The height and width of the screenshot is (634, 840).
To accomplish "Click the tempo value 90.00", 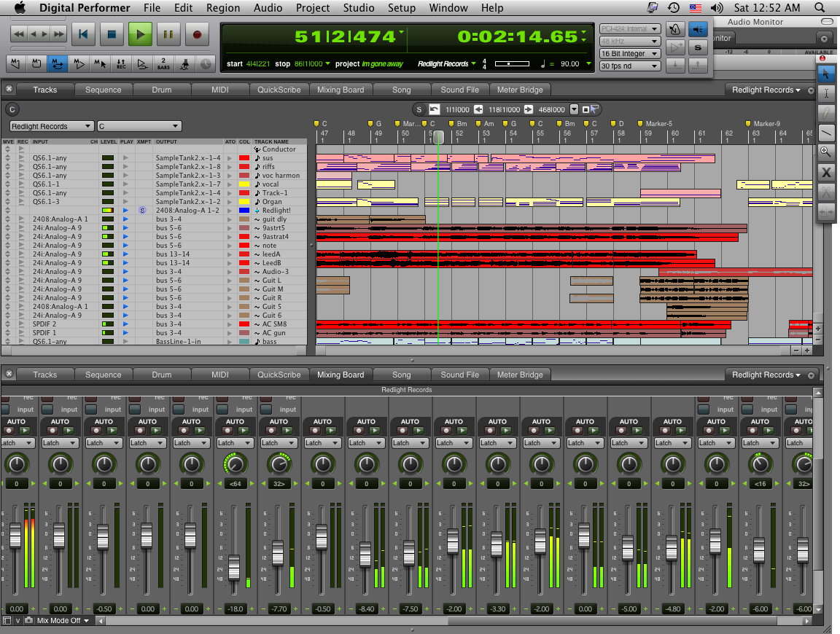I will tap(569, 63).
